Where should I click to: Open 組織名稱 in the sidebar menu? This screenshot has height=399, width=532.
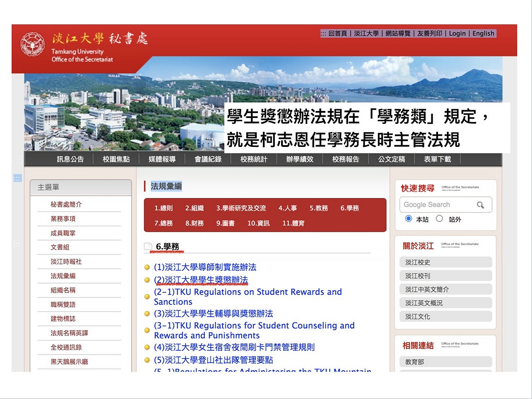(x=63, y=290)
